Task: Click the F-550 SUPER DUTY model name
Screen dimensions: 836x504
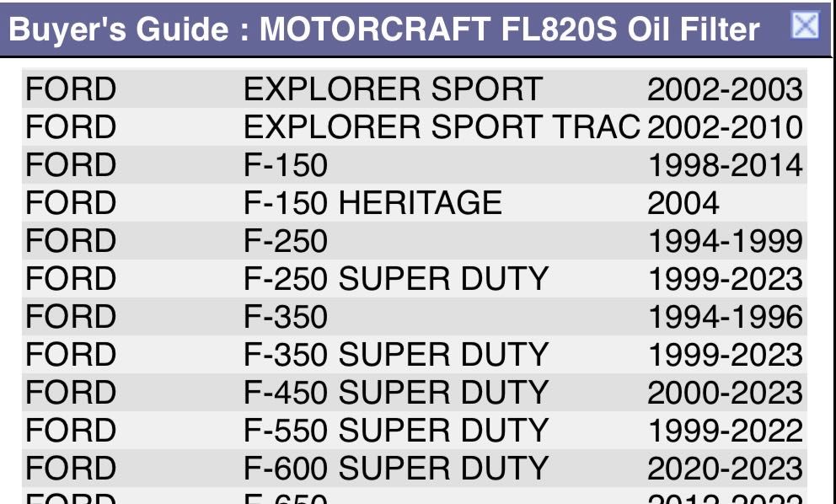Action: [395, 431]
